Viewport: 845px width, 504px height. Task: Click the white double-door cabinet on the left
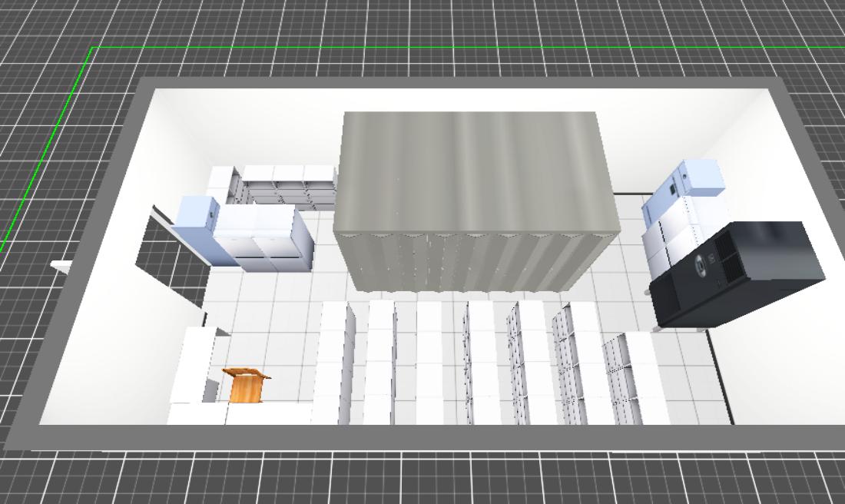coord(265,238)
